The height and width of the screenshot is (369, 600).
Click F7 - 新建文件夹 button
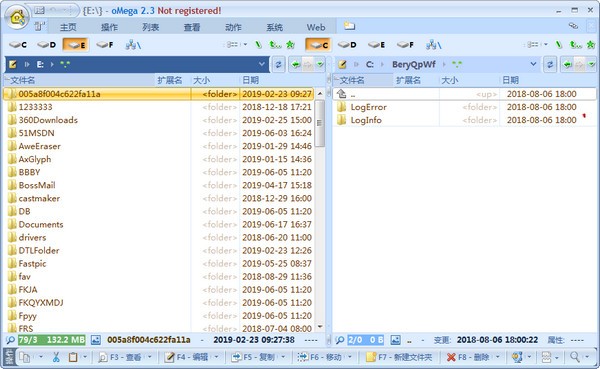pyautogui.click(x=399, y=357)
